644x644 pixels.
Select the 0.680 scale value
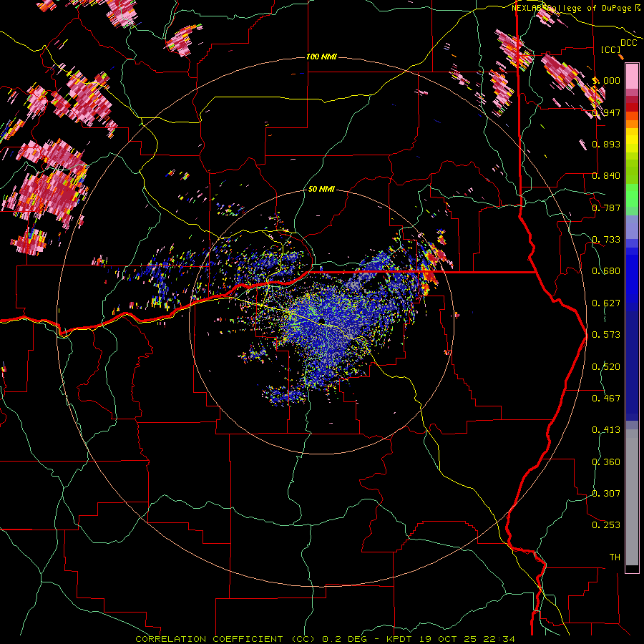[x=606, y=271]
